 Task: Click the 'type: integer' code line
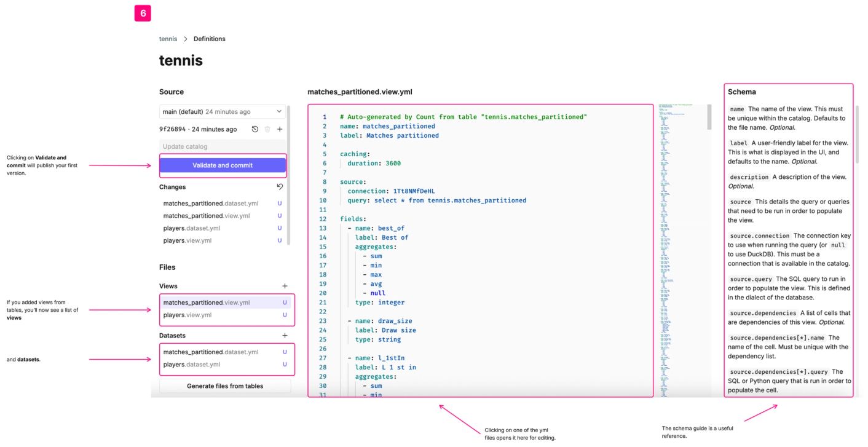click(x=380, y=303)
